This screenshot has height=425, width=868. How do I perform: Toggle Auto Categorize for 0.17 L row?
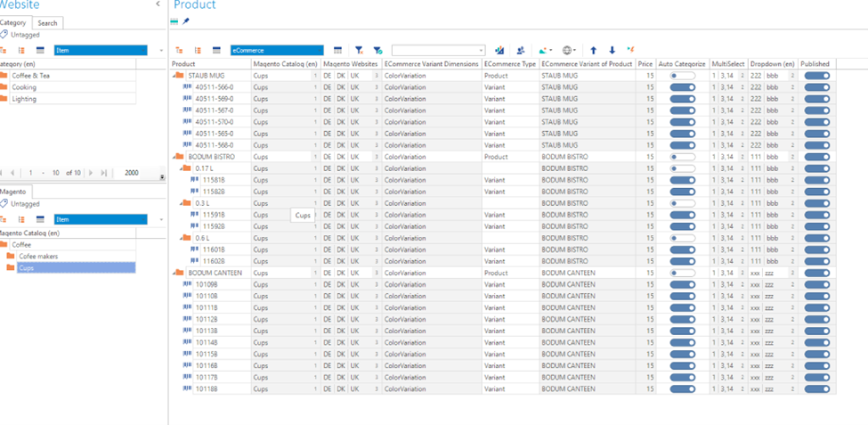(682, 168)
